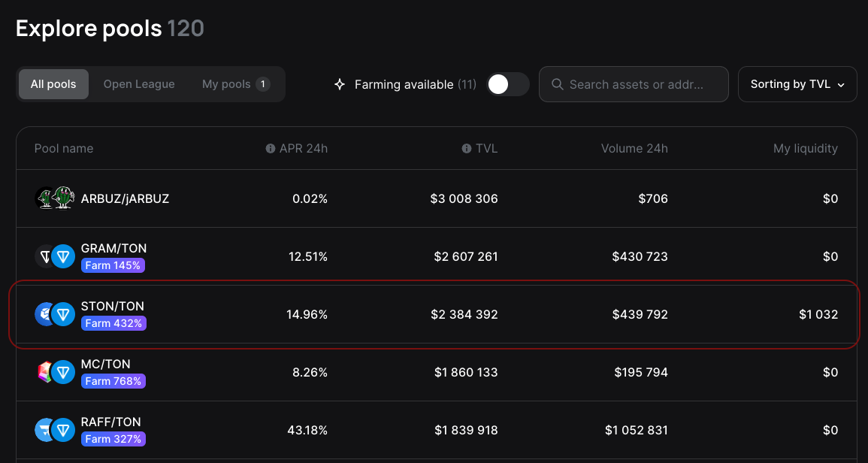
Task: Click the Explore pools heading
Action: pyautogui.click(x=89, y=29)
